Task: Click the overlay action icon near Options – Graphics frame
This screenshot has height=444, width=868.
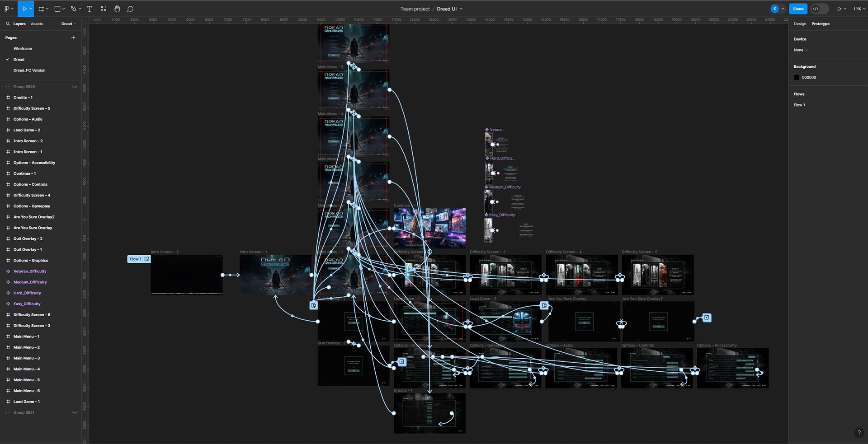Action: (401, 361)
